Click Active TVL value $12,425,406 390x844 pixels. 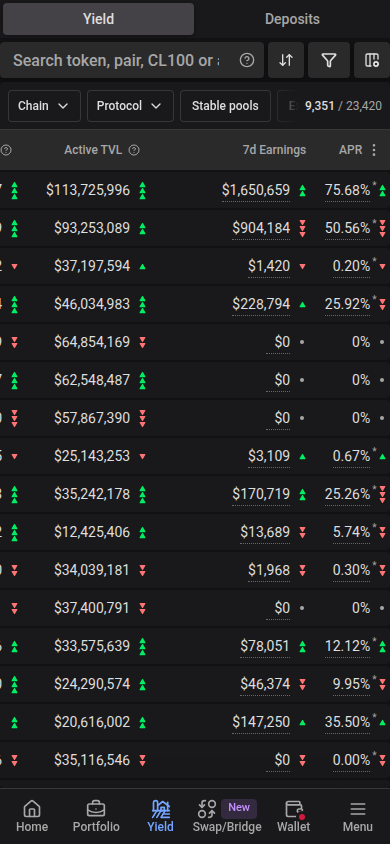[x=92, y=532]
